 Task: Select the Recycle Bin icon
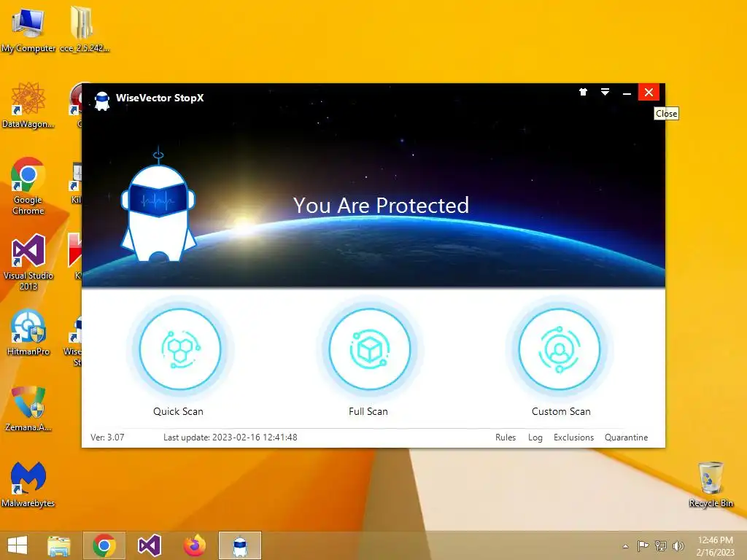tap(711, 484)
